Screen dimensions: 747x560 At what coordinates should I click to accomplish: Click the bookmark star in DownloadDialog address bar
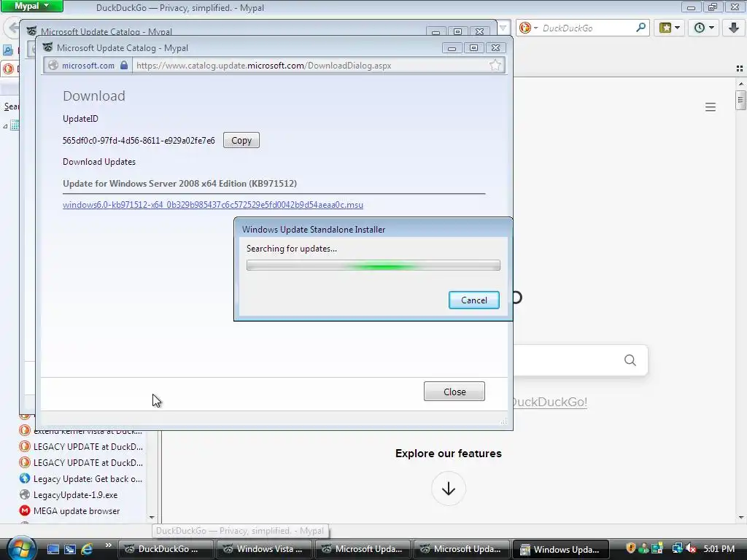tap(495, 65)
